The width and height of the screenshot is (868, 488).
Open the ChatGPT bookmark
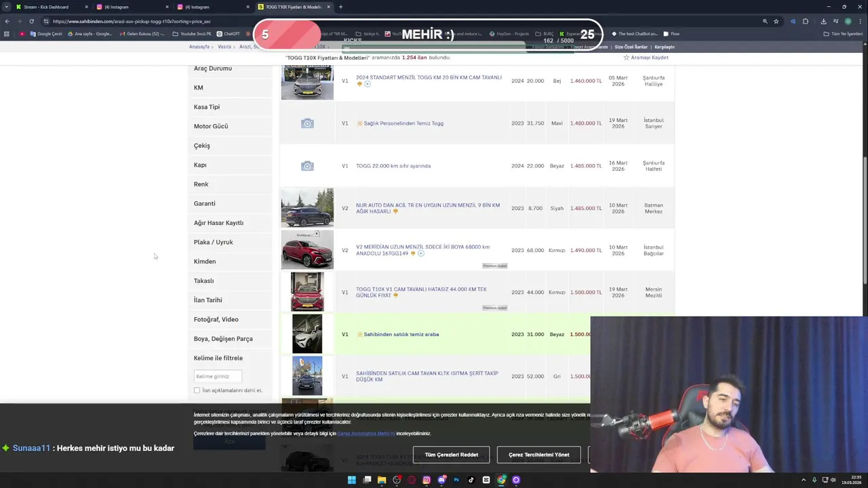coord(229,34)
